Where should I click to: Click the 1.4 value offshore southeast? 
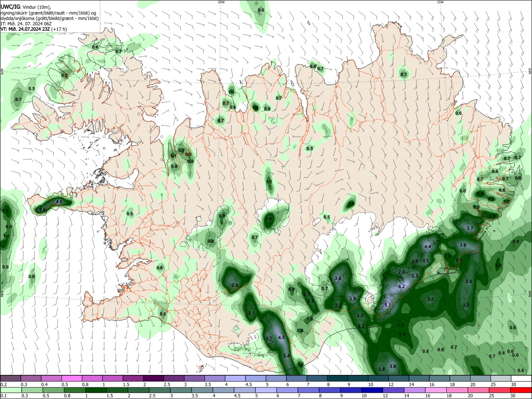click(402, 334)
